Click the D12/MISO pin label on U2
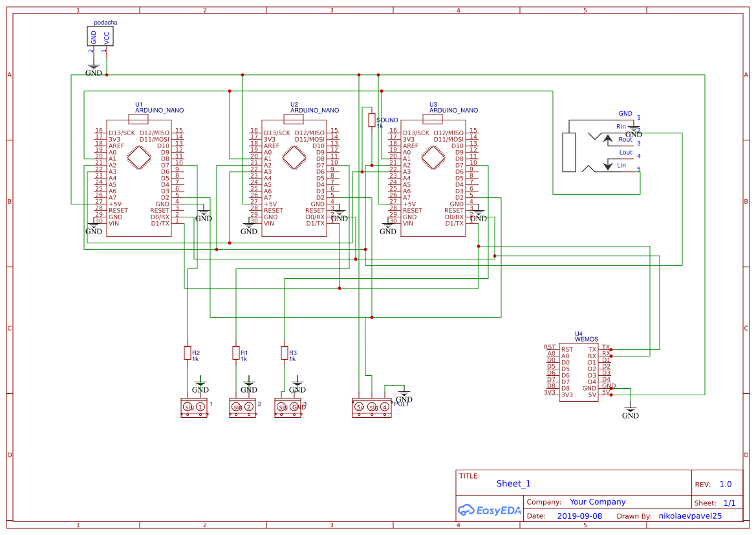 click(310, 133)
